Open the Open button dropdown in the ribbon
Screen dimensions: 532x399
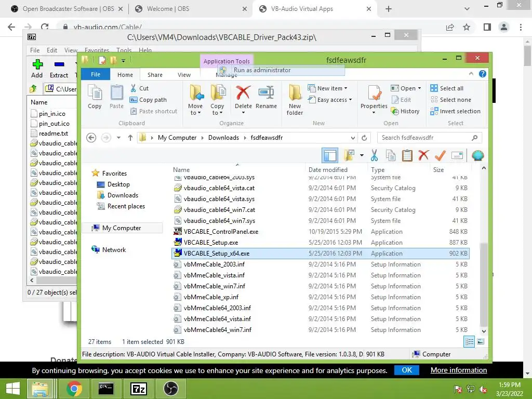[420, 88]
